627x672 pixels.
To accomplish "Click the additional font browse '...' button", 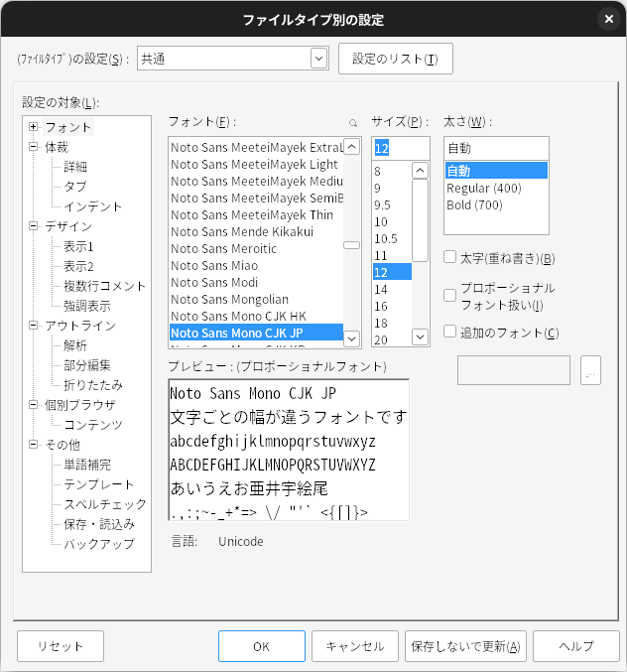I will 590,370.
